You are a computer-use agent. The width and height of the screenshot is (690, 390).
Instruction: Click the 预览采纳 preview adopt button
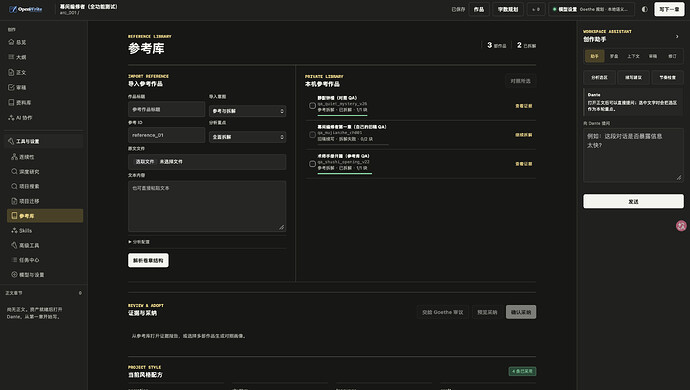[487, 312]
